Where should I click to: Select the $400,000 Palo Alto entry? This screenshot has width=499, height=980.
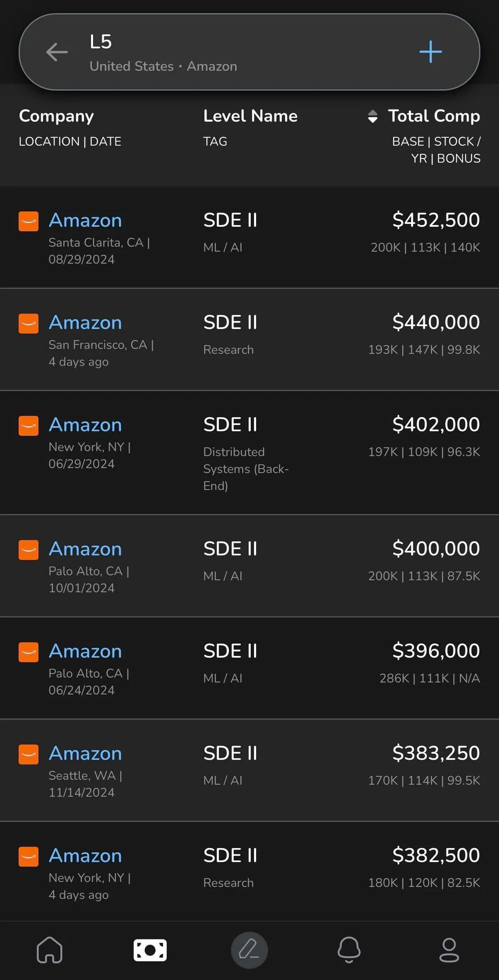click(x=436, y=549)
